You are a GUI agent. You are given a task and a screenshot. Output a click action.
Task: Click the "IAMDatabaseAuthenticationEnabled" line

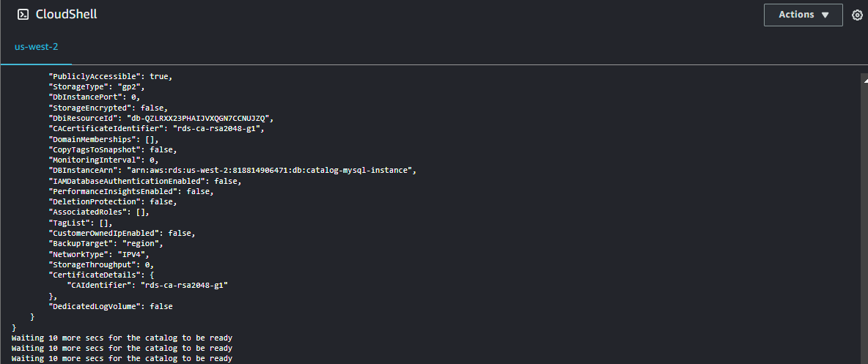pyautogui.click(x=144, y=181)
